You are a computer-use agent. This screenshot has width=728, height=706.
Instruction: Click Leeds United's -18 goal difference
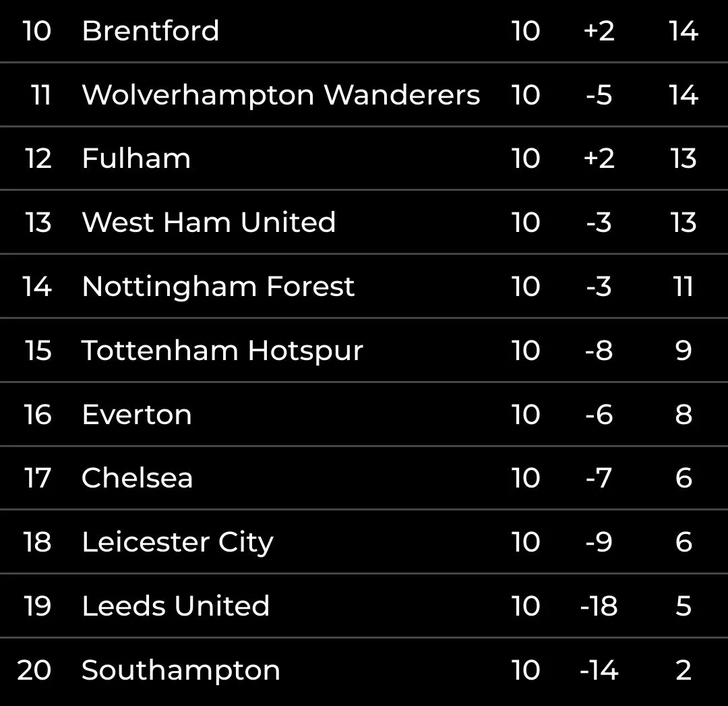[599, 606]
